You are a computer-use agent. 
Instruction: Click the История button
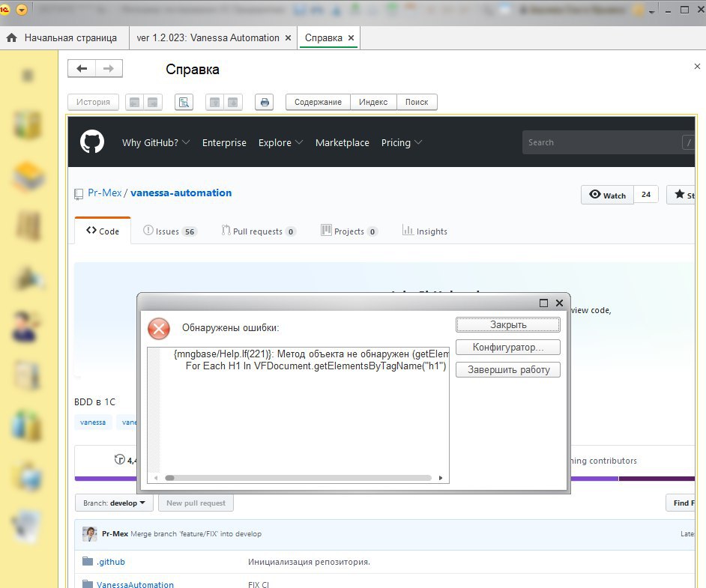coord(93,102)
